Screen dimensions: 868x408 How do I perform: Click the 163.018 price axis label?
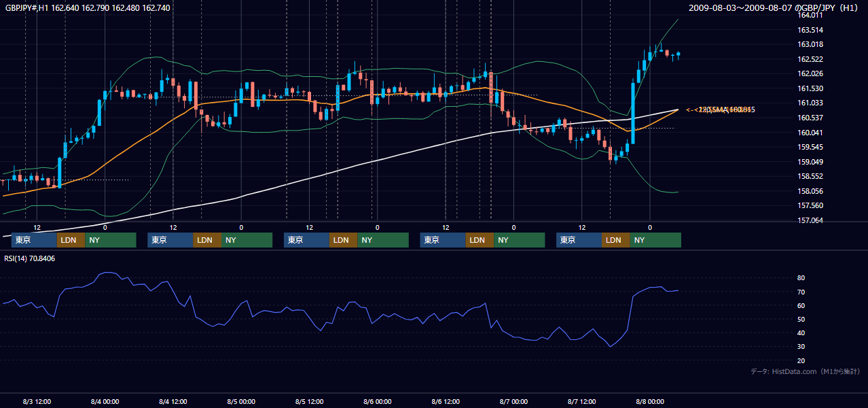[810, 45]
